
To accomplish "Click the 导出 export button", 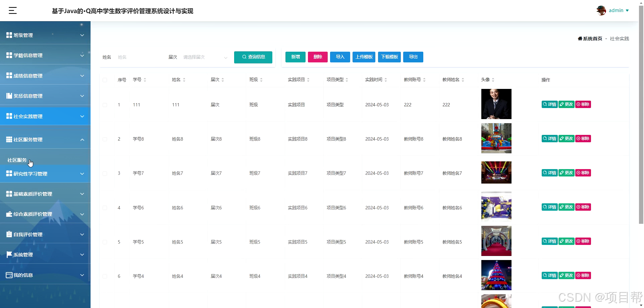I will [413, 57].
